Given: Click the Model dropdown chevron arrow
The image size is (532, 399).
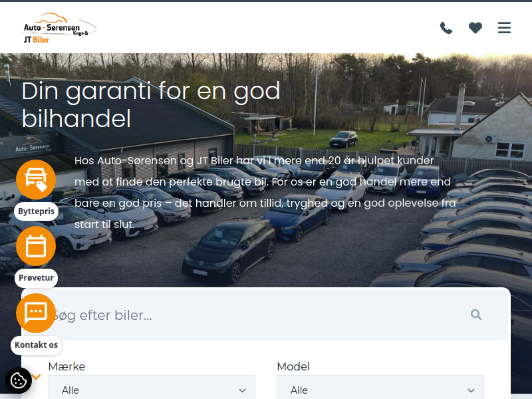Looking at the screenshot, I should [x=471, y=390].
